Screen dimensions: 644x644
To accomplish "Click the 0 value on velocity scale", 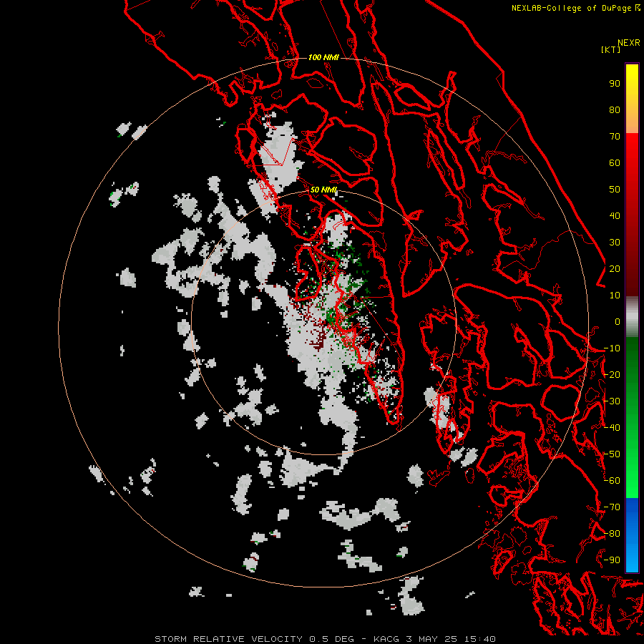I will click(618, 322).
